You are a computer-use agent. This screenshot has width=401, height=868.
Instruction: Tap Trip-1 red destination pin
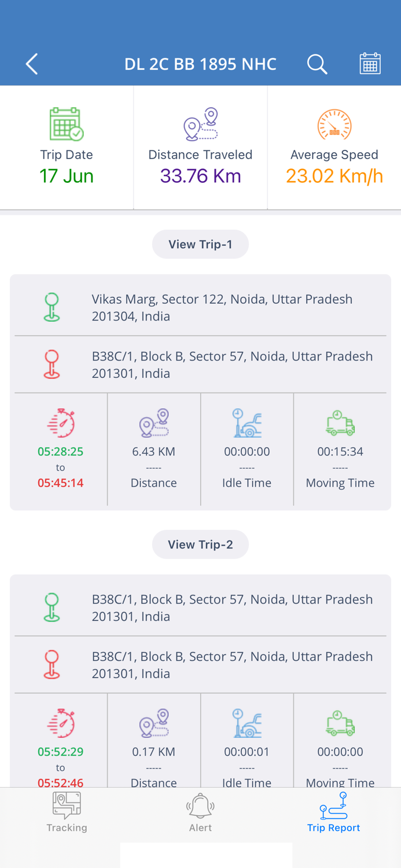52,364
